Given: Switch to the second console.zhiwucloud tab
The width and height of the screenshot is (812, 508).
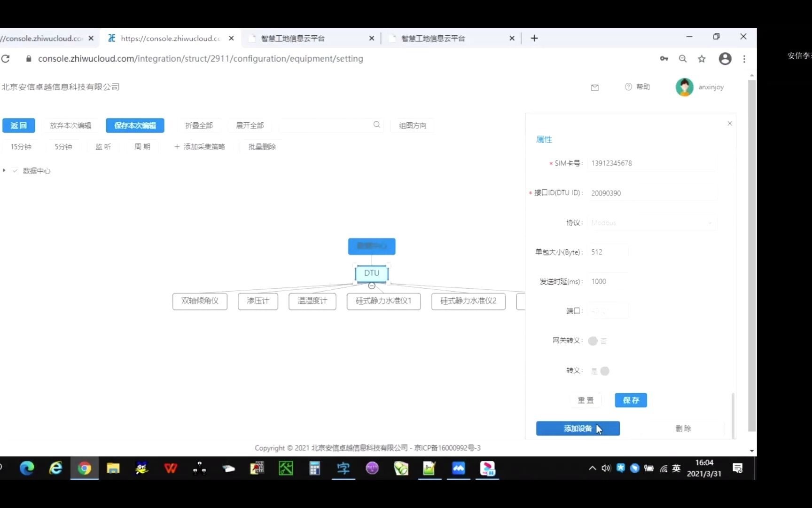Looking at the screenshot, I should click(x=170, y=38).
